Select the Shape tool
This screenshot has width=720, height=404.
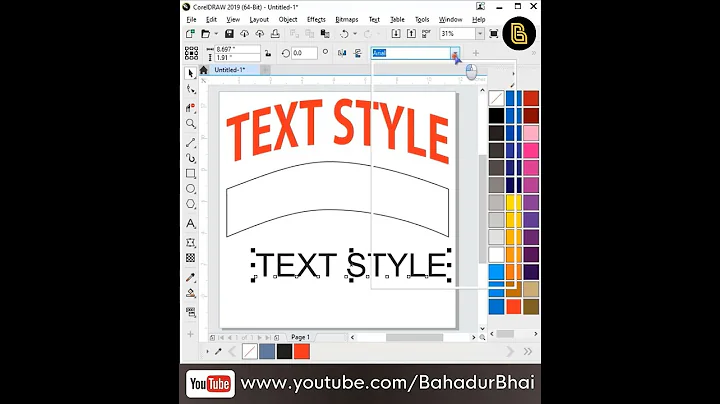point(191,90)
